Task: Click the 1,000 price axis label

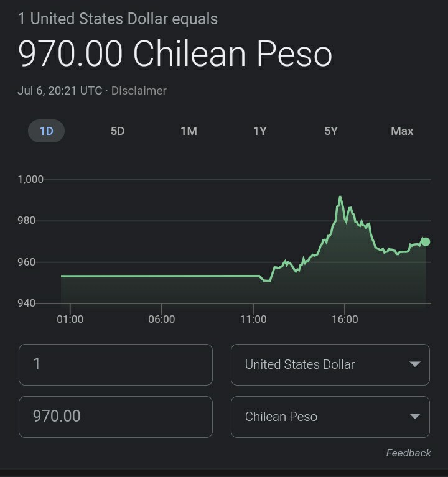Action: pyautogui.click(x=30, y=180)
